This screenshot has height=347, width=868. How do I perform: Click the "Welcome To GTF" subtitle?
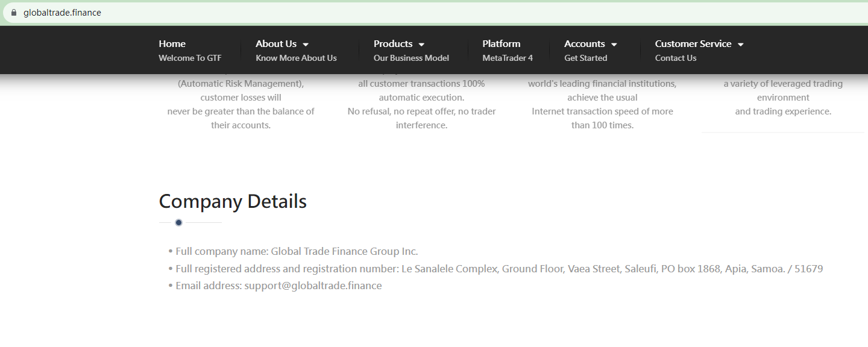point(190,58)
